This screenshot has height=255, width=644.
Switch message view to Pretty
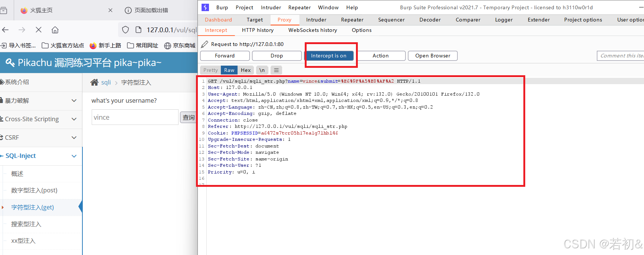click(x=210, y=70)
